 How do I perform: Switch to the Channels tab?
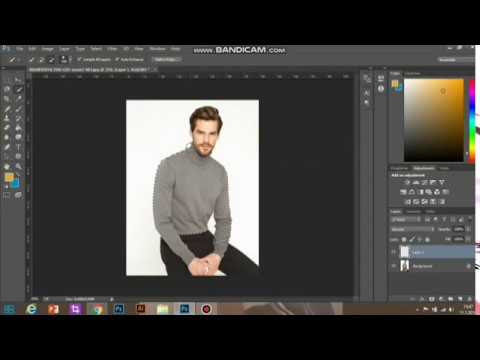[x=413, y=212]
